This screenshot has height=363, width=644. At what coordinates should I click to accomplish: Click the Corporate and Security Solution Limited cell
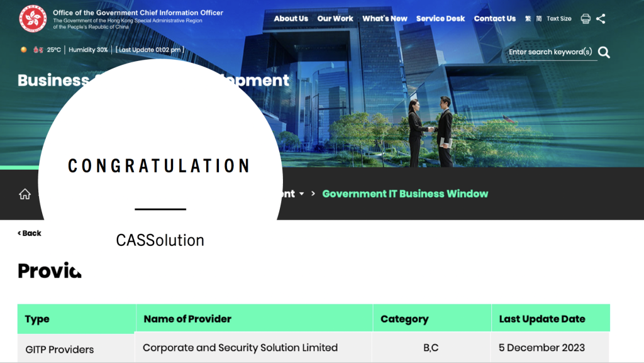240,347
